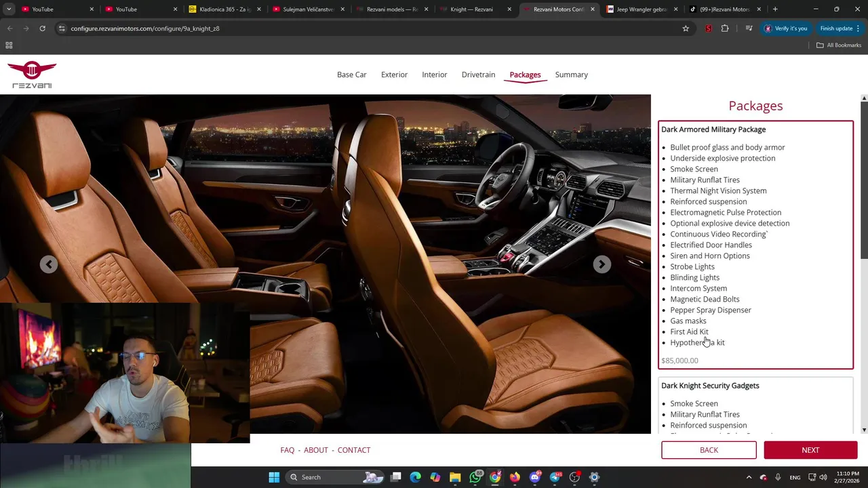Show hidden system tray icons

[749, 477]
